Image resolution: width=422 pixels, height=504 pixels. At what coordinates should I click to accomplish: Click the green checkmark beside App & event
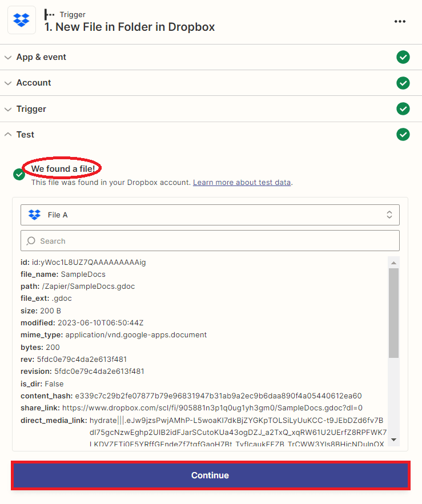(403, 57)
